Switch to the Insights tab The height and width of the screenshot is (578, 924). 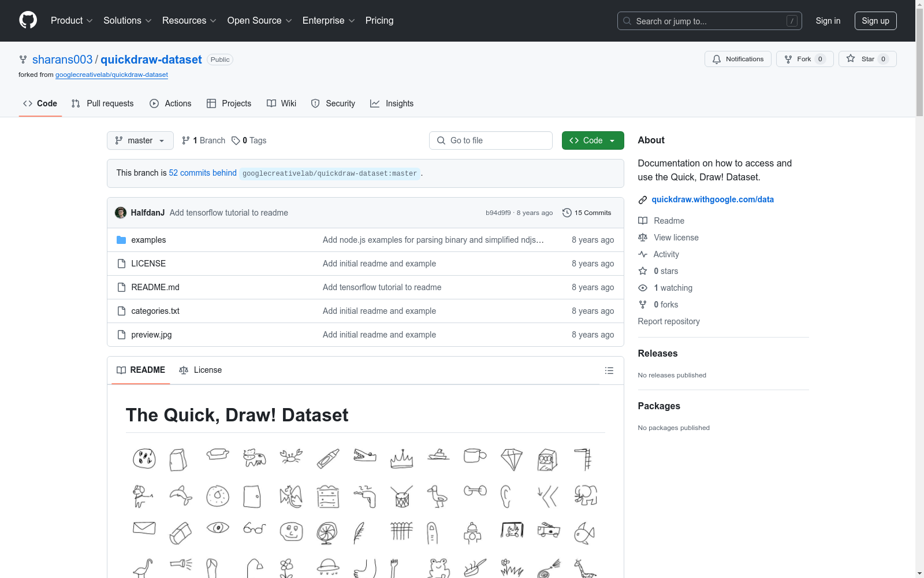(x=392, y=103)
